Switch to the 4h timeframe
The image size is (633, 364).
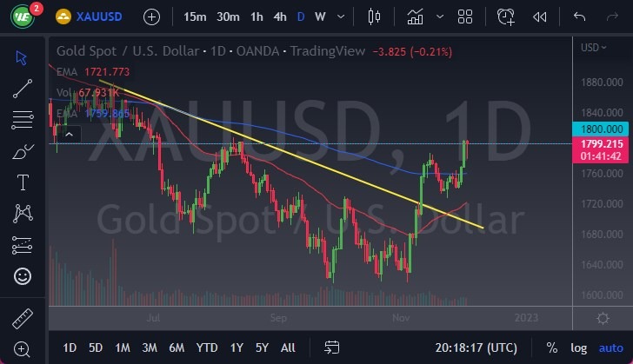point(279,17)
